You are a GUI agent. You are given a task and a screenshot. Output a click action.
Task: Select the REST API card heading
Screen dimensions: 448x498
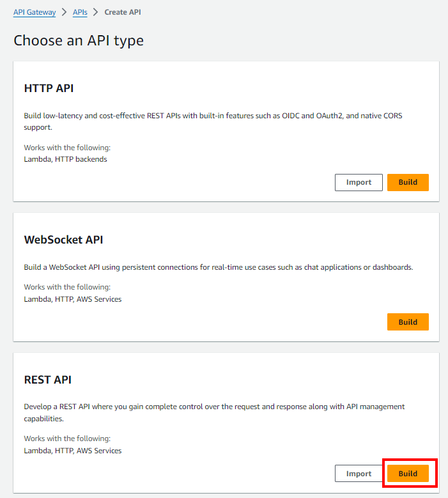[47, 380]
